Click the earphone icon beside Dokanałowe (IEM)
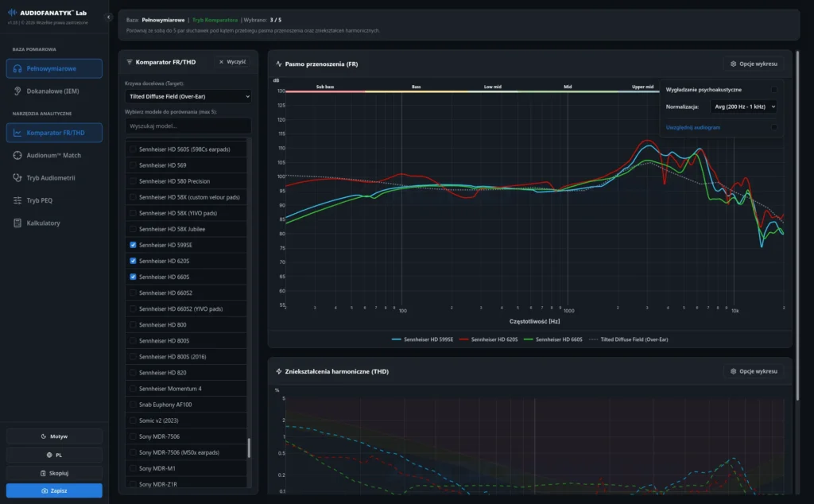 click(x=17, y=91)
